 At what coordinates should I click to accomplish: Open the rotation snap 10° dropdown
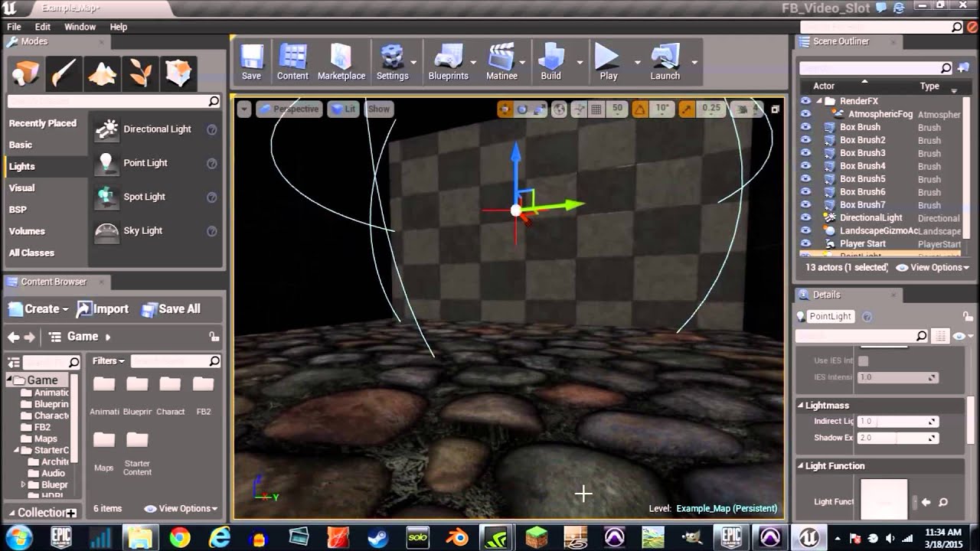(662, 109)
